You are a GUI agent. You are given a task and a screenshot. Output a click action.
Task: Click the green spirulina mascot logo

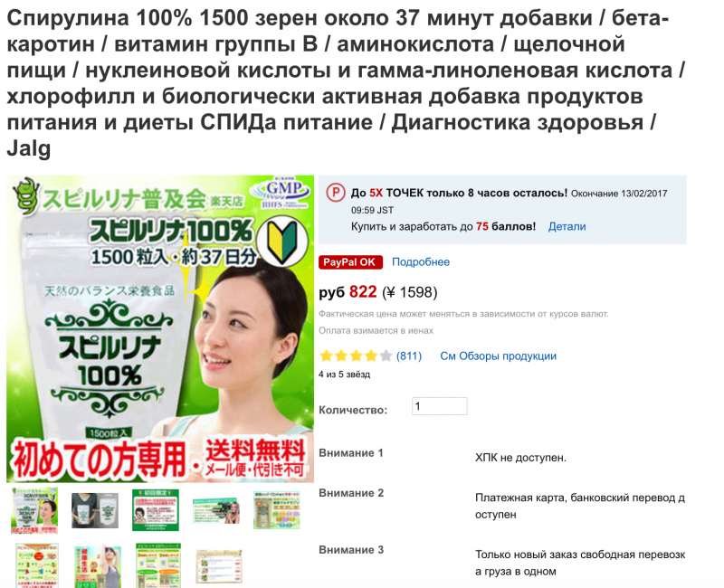click(x=27, y=196)
